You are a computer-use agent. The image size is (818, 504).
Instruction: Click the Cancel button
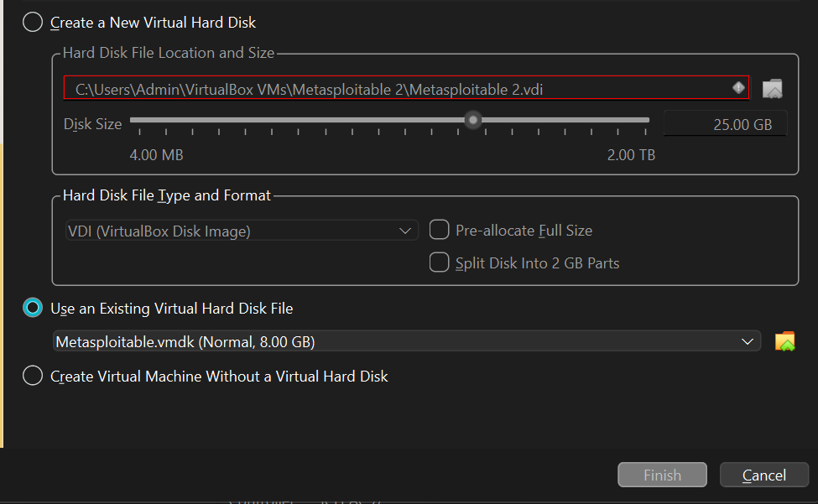[763, 475]
